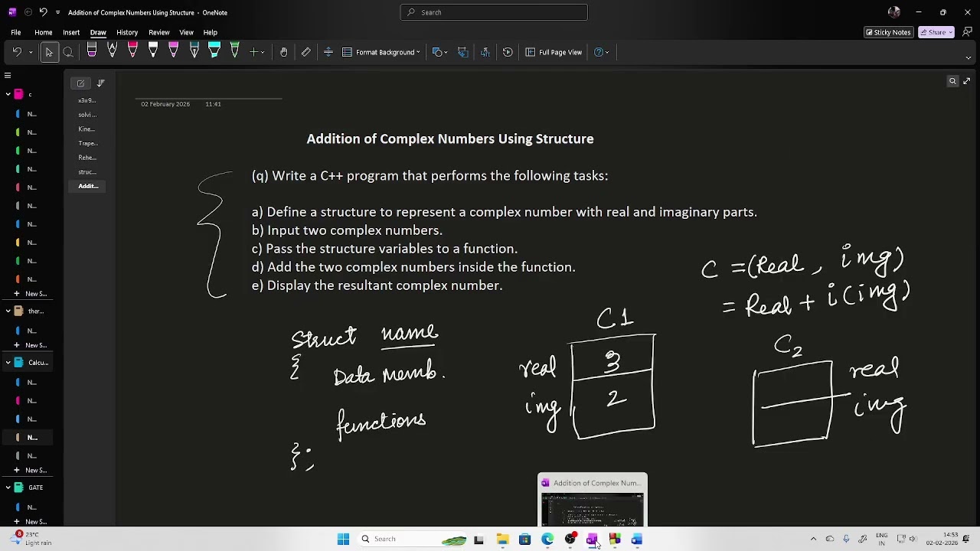Switch to the Insert tab
980x551 pixels.
pyautogui.click(x=71, y=33)
